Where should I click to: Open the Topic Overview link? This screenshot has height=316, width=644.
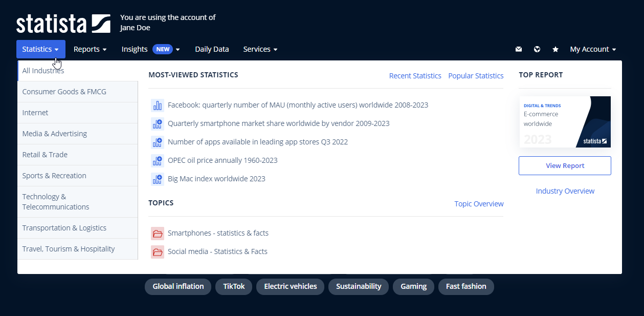click(479, 204)
